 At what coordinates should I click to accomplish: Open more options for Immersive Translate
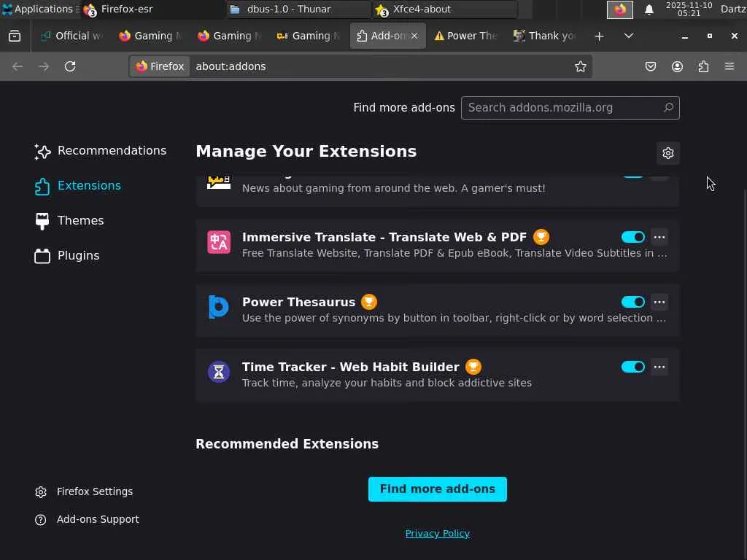pos(659,237)
